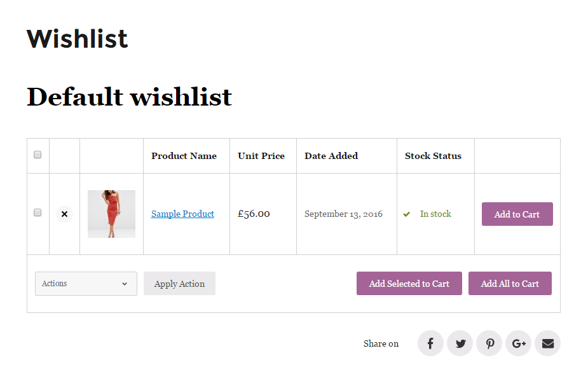Click the red dress product thumbnail
Image resolution: width=588 pixels, height=388 pixels.
pyautogui.click(x=111, y=214)
